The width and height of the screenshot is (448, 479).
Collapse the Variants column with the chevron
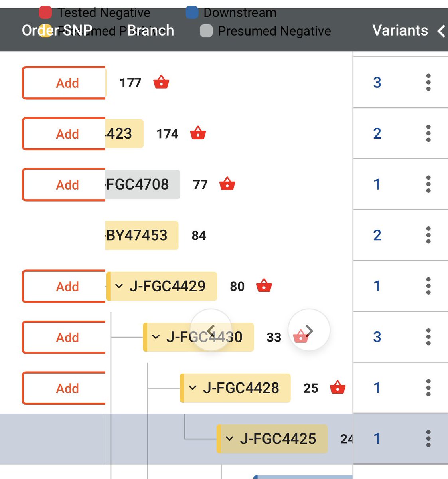(441, 31)
